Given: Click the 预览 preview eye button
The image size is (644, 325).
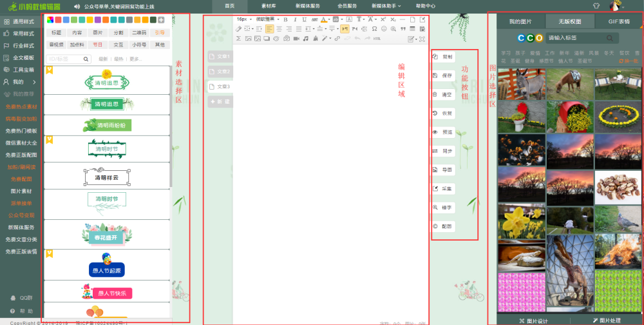Looking at the screenshot, I should [x=444, y=132].
